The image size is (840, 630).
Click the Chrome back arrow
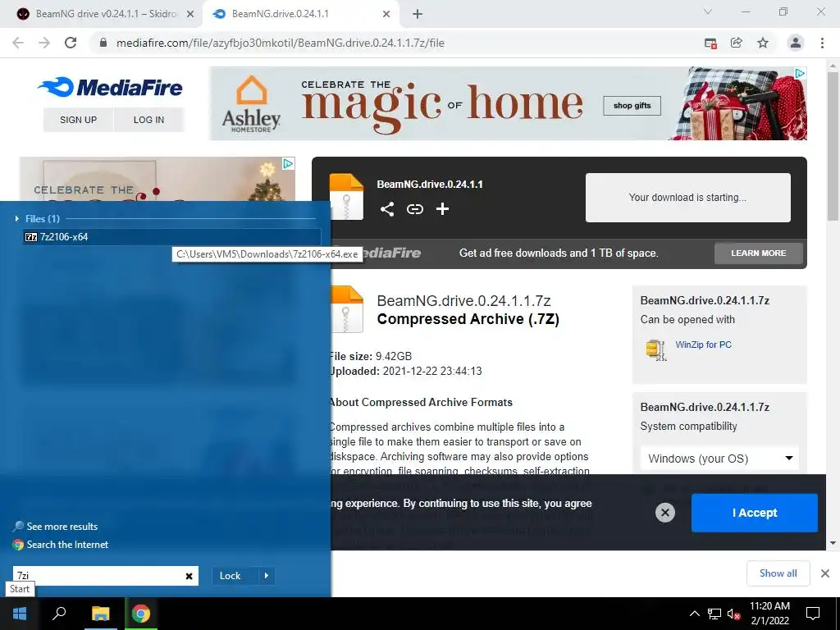(18, 43)
